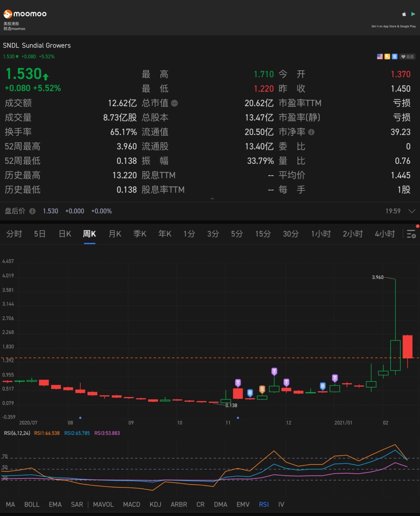
Task: Click the B marker next to the orange S marker
Action: pos(250,393)
